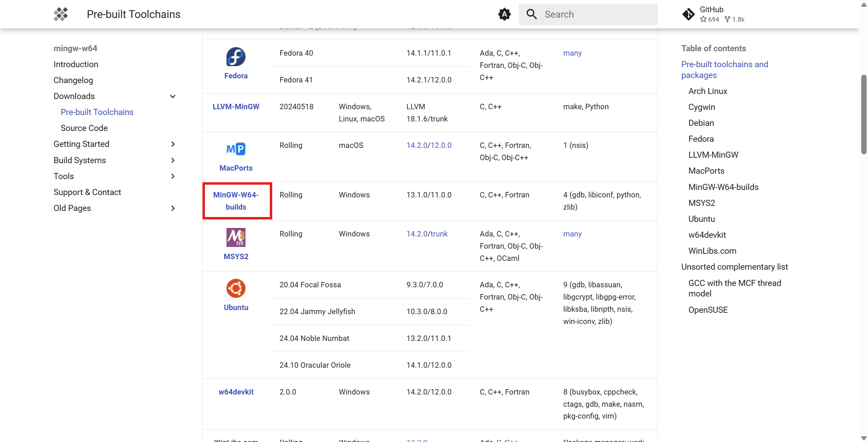
Task: Click the page vertical scrollbar thumb
Action: tap(864, 114)
